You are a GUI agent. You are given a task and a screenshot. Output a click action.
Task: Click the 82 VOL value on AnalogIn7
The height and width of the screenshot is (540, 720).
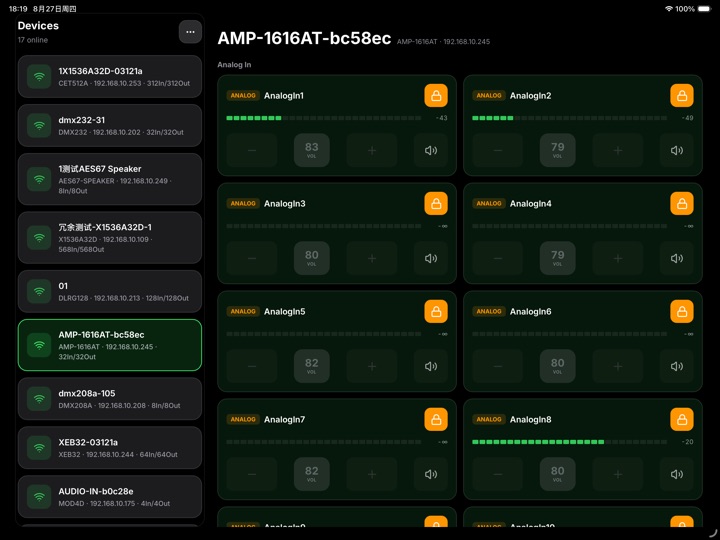click(312, 474)
